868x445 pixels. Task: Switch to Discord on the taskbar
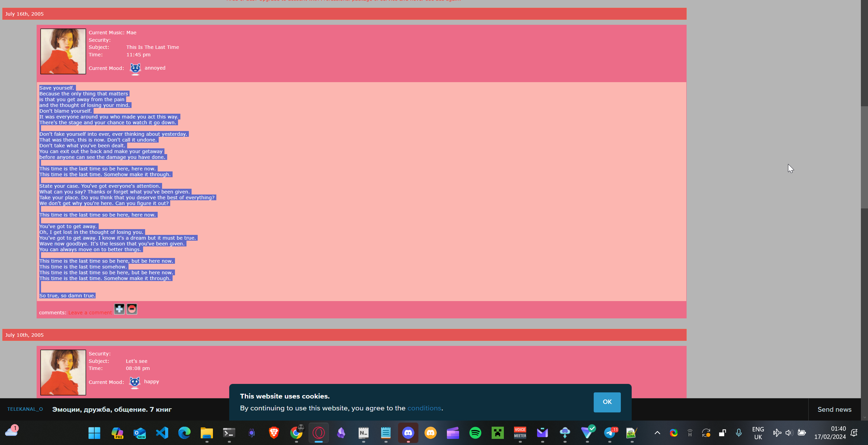coord(408,433)
